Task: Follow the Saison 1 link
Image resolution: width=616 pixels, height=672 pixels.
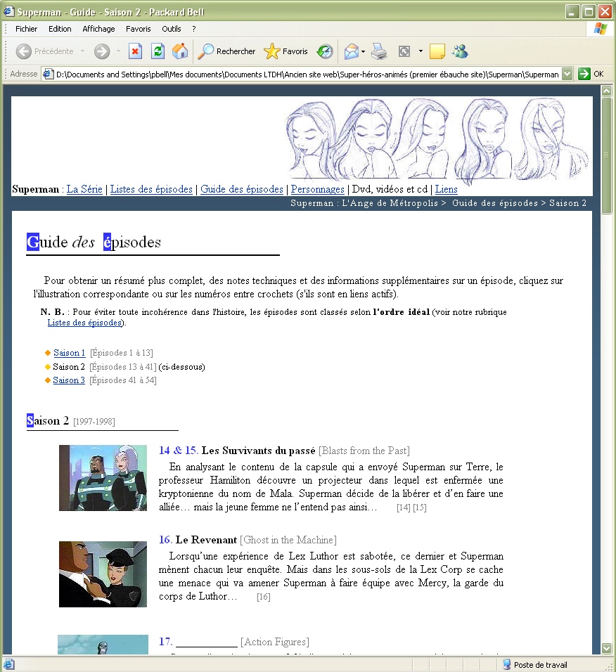Action: point(70,353)
